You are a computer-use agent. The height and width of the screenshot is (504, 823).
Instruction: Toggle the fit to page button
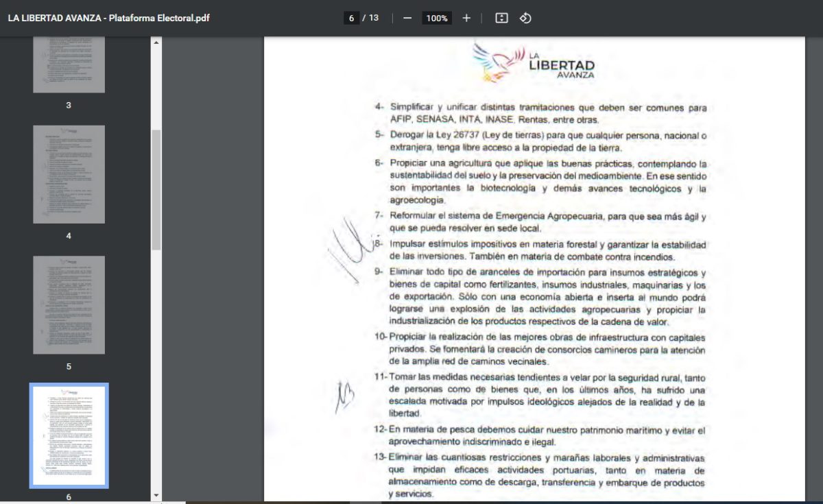[x=501, y=18]
